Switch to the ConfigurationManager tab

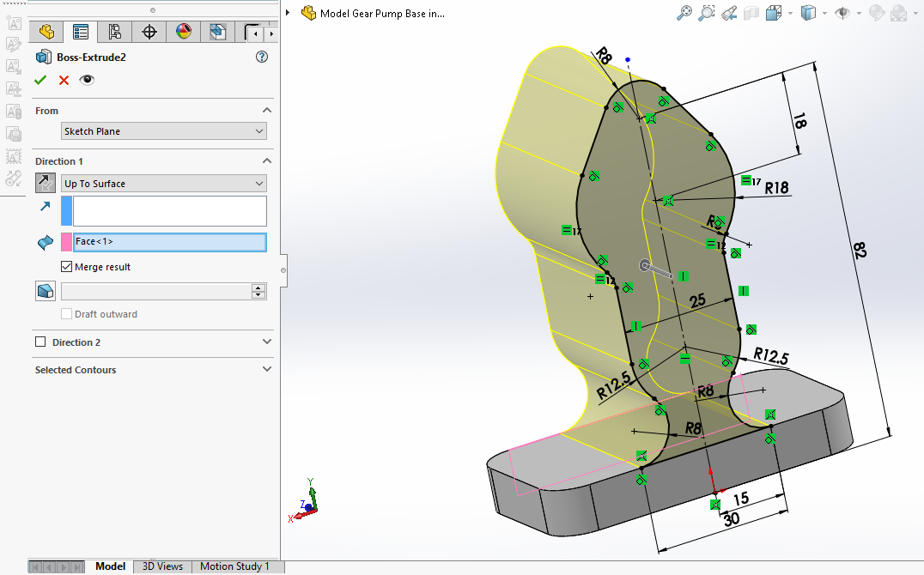[x=114, y=33]
